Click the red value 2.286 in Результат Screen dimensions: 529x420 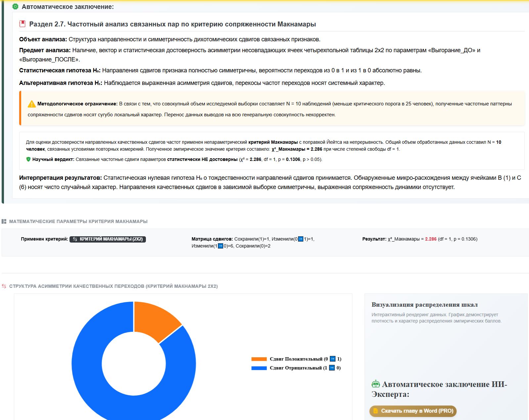tap(431, 239)
